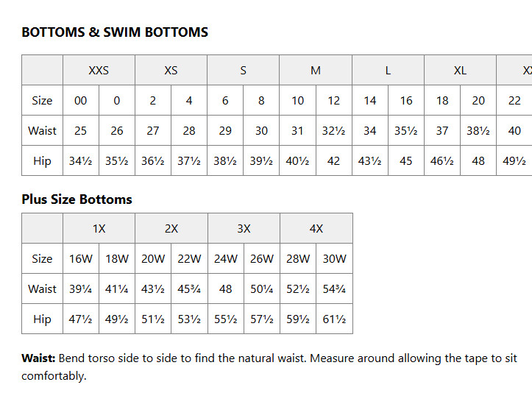Click the 30W size cell

[334, 259]
